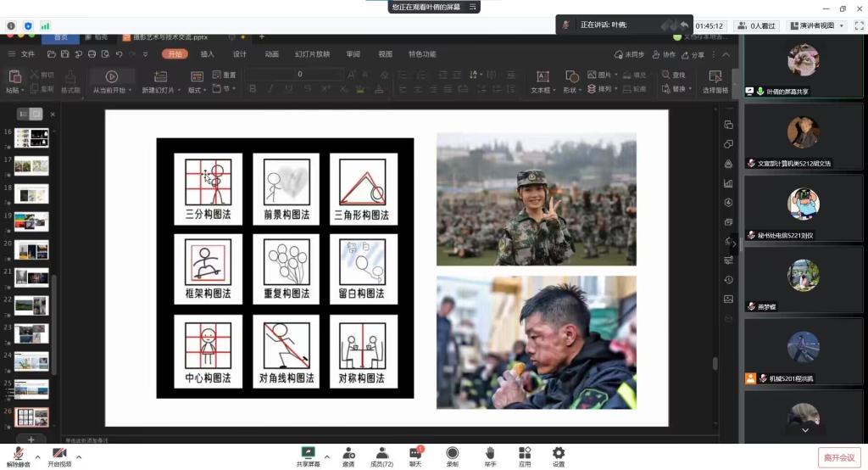Image resolution: width=868 pixels, height=470 pixels.
Task: Select the 插入 ribbon tab
Action: click(207, 54)
